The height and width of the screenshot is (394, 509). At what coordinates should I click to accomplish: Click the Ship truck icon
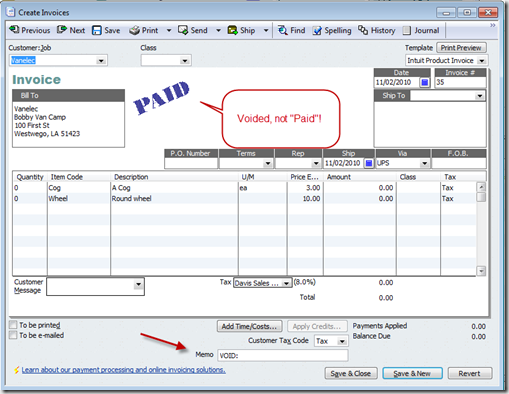point(232,30)
